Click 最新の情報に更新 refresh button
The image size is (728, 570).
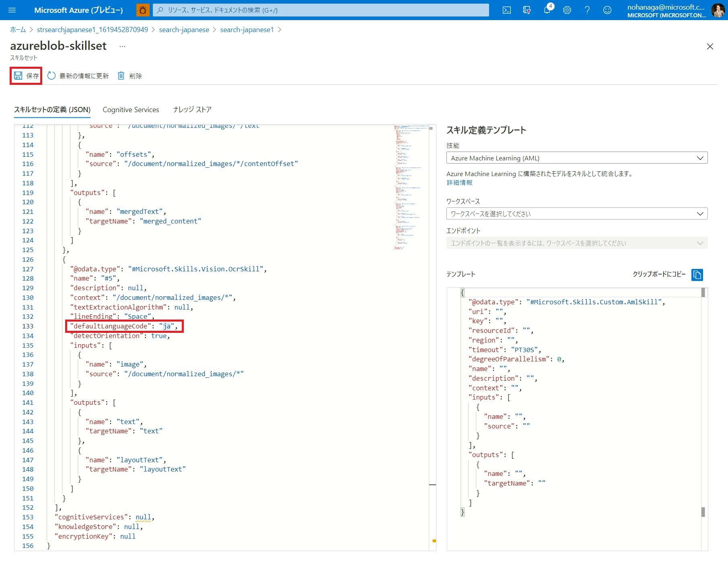tap(78, 76)
